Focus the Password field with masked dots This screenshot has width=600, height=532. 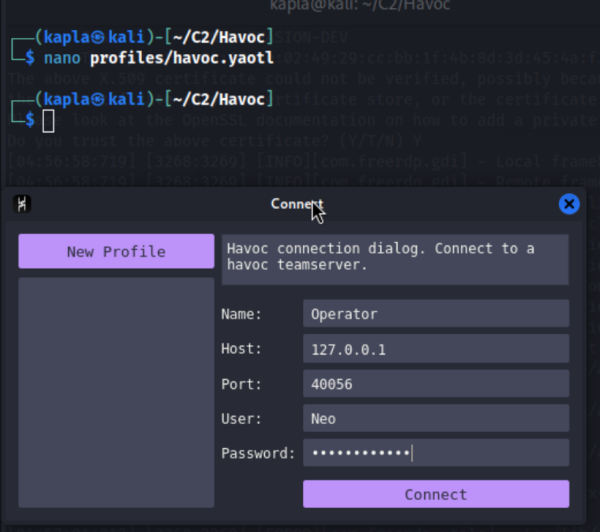point(436,453)
